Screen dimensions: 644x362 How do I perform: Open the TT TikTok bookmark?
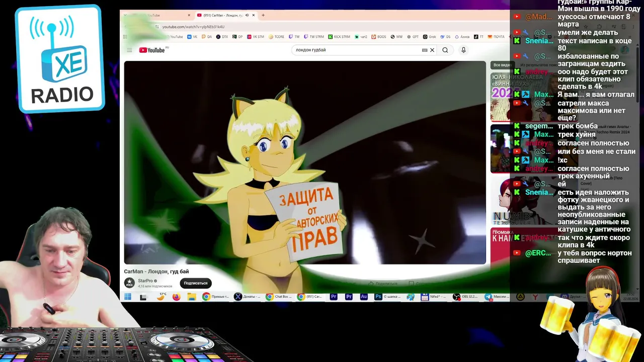[478, 37]
